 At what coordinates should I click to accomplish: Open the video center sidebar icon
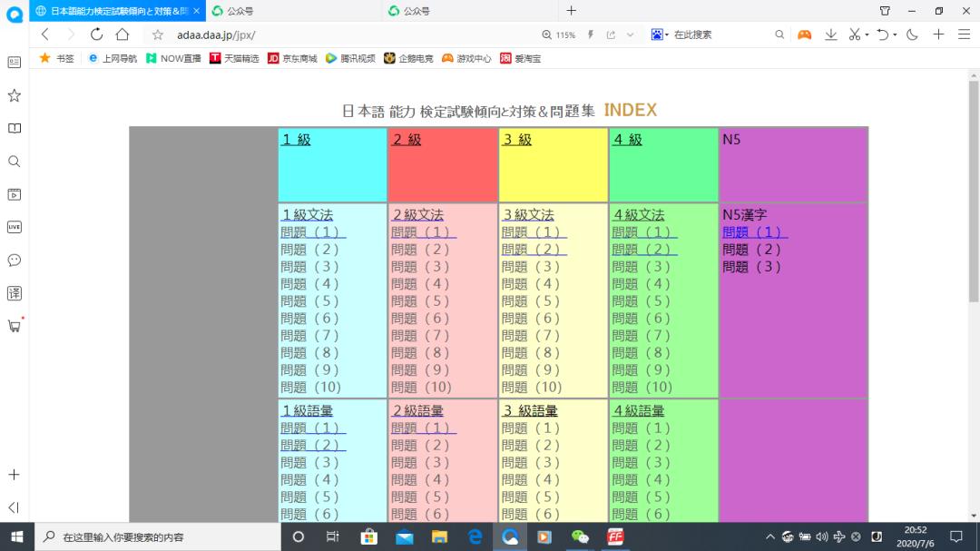tap(13, 194)
